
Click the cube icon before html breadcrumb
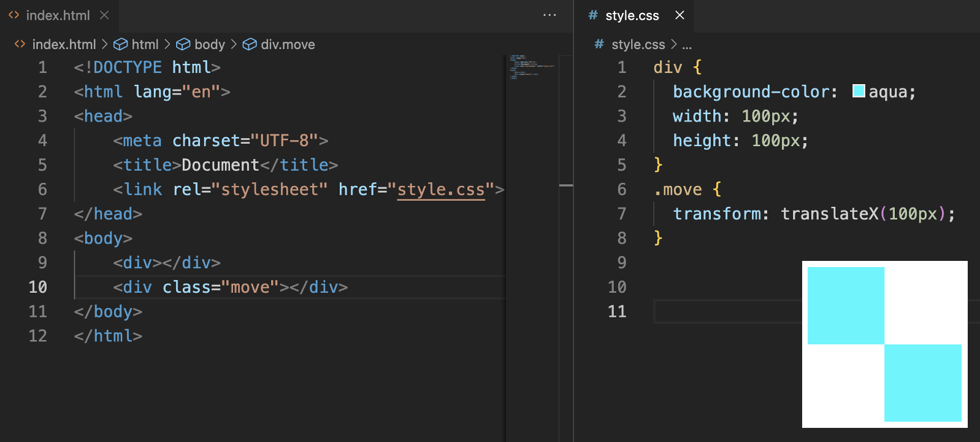click(x=120, y=44)
